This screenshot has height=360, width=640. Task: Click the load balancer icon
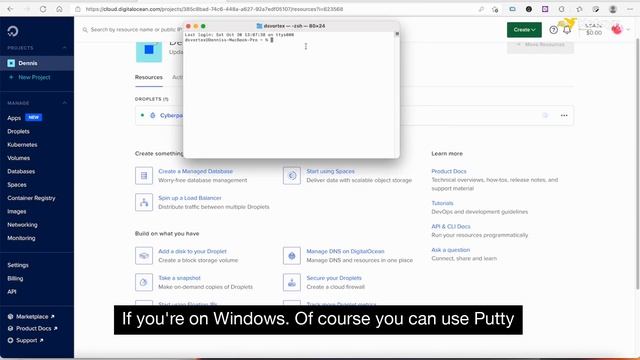pos(144,202)
